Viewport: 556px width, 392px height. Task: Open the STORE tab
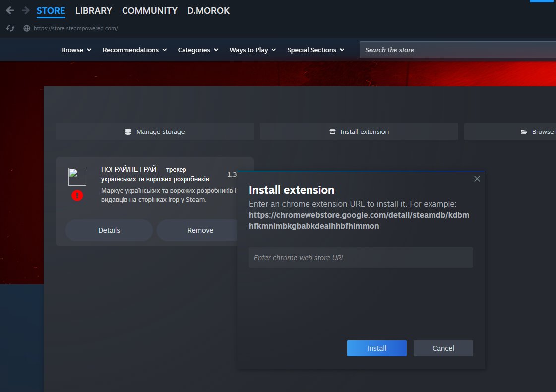[51, 10]
